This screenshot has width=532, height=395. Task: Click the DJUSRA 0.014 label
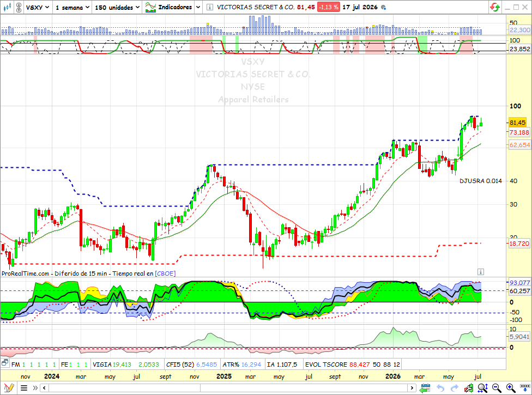[480, 181]
